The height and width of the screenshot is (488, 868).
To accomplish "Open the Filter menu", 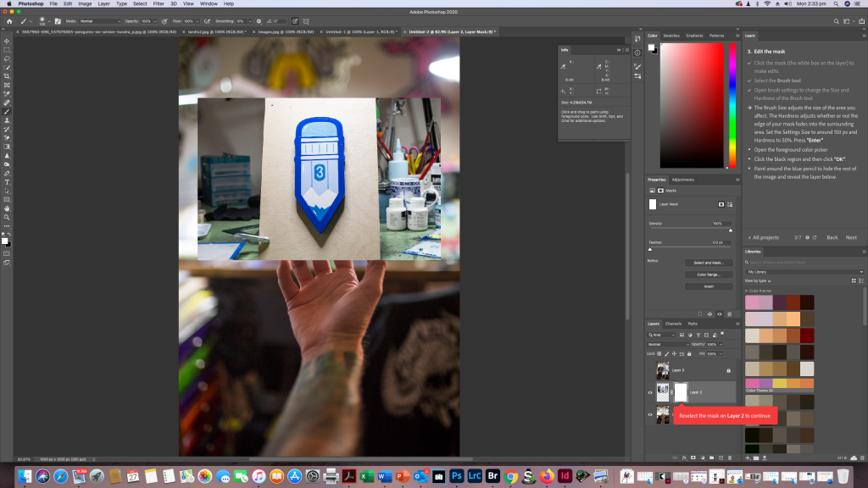I will (159, 4).
